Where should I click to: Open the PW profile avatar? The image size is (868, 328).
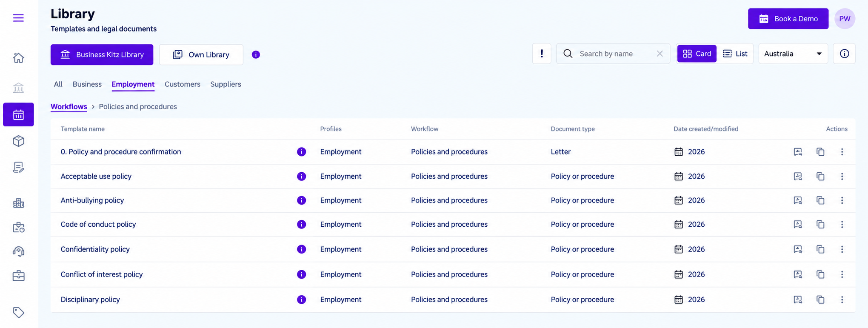click(845, 19)
